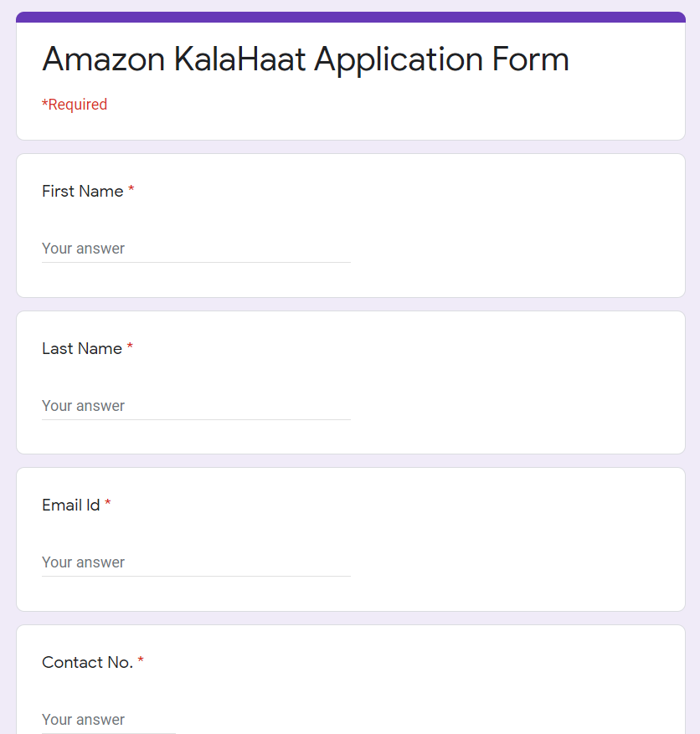Click the red asterisk beside First Name

pos(131,192)
